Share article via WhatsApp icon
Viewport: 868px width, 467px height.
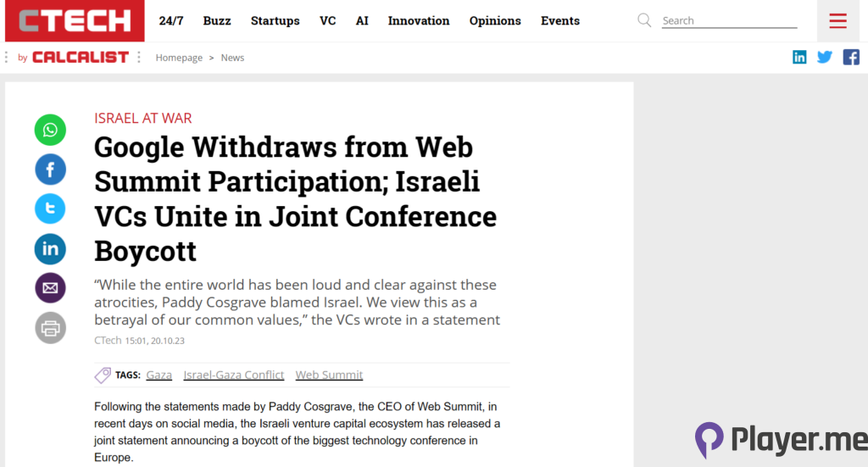tap(50, 130)
